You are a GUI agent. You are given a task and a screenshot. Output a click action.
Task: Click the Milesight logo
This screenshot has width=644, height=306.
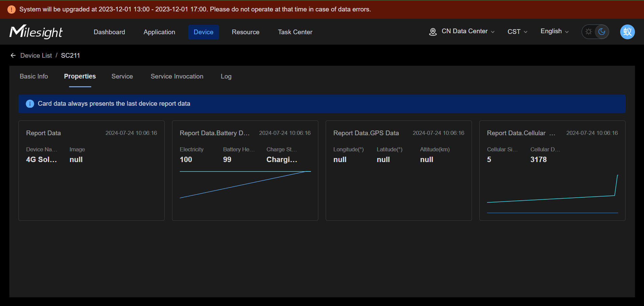pyautogui.click(x=36, y=32)
